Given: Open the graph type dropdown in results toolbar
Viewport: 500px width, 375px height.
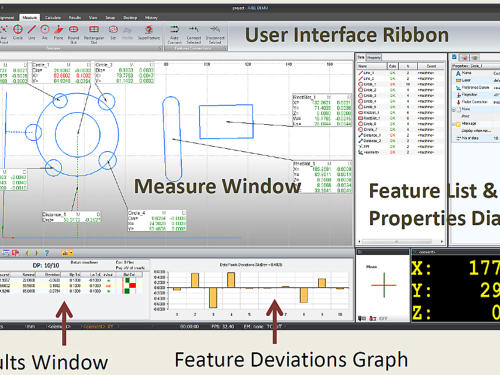Looking at the screenshot, I should pos(67,253).
